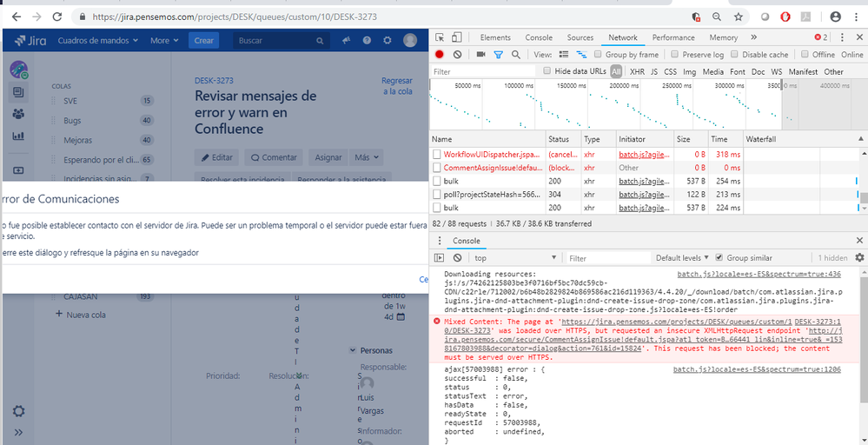The height and width of the screenshot is (445, 868).
Task: Click the Comentar button
Action: (274, 157)
